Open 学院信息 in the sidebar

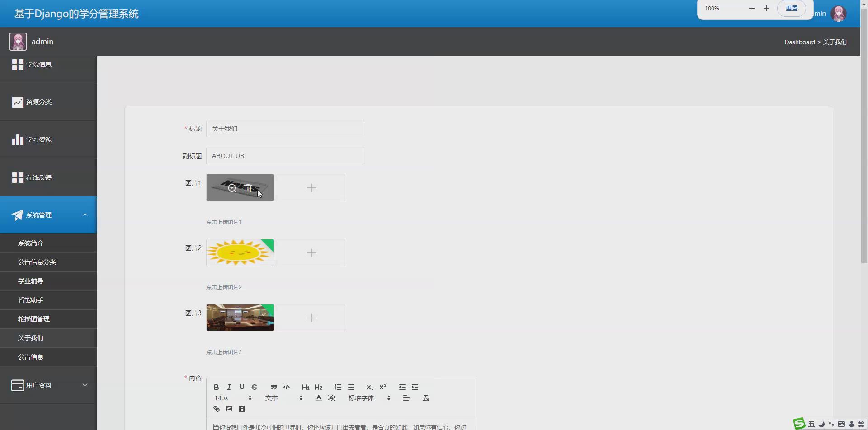48,65
